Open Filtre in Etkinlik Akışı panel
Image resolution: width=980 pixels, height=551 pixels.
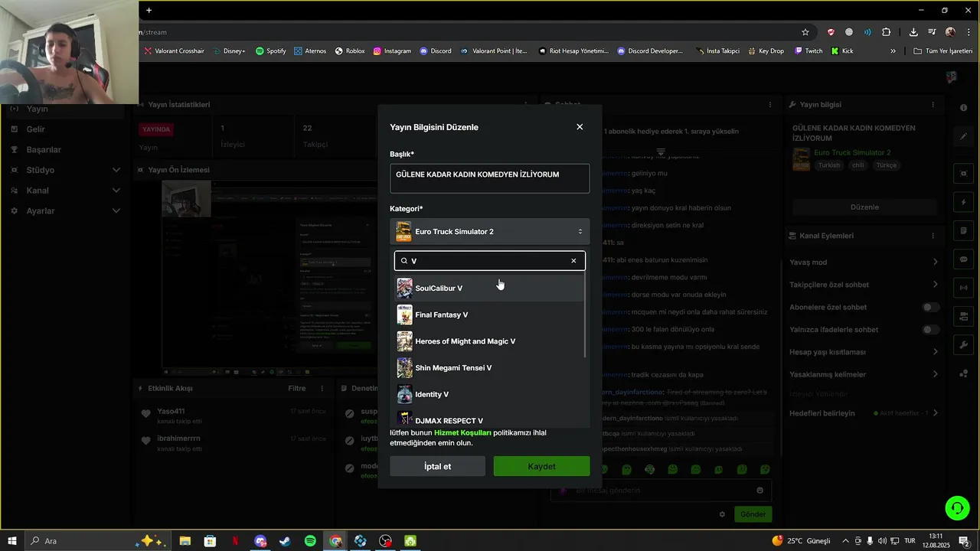pyautogui.click(x=297, y=389)
